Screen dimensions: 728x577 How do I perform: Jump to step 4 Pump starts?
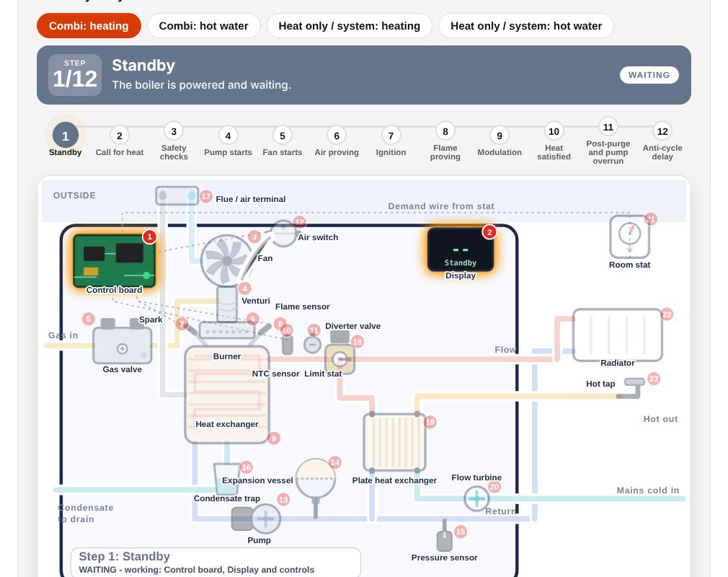[228, 136]
